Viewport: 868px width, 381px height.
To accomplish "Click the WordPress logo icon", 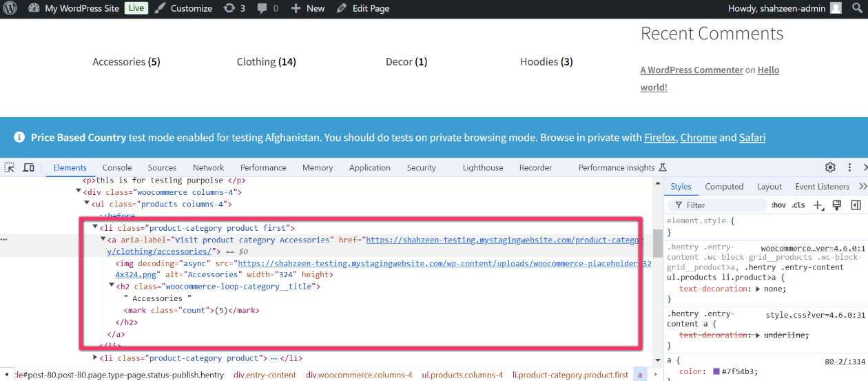I will (x=10, y=8).
